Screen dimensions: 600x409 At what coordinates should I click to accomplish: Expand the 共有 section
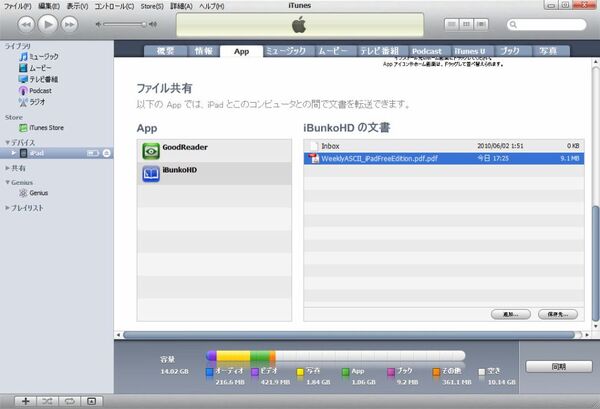pos(7,168)
